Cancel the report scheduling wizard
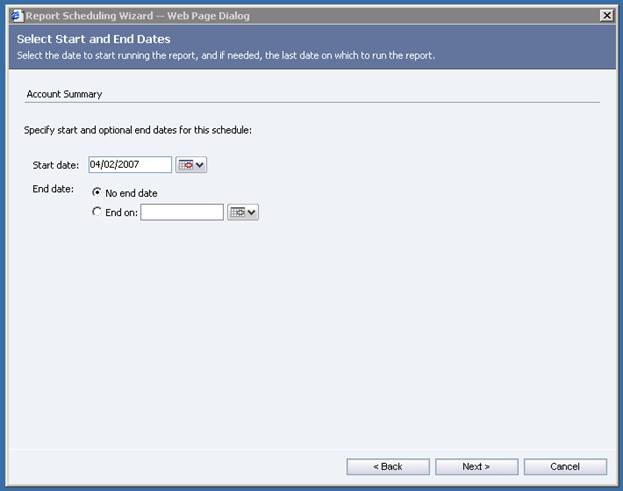This screenshot has height=491, width=623. tap(565, 467)
